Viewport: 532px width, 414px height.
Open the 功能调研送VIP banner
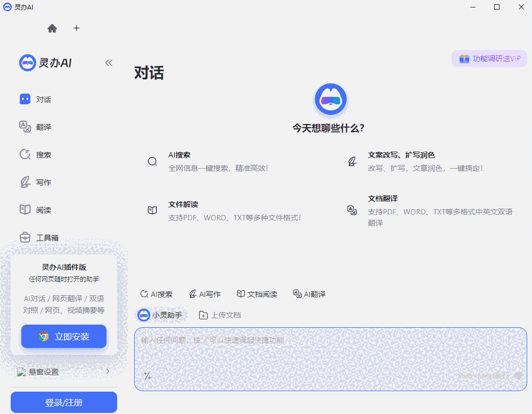[x=489, y=59]
